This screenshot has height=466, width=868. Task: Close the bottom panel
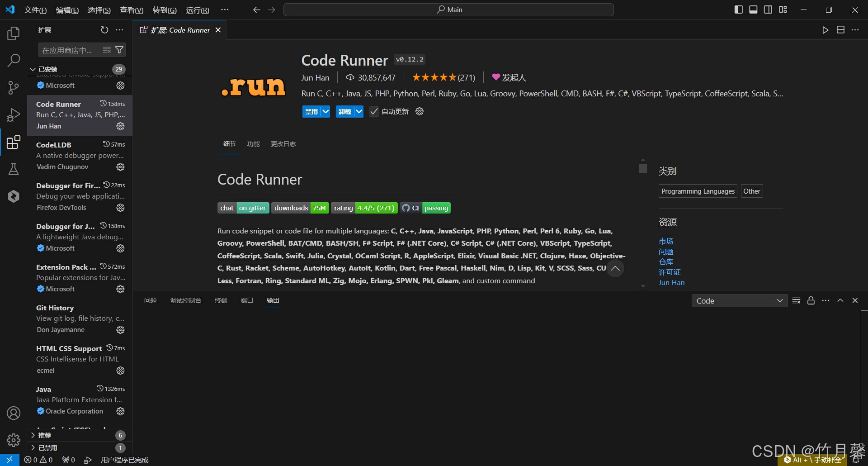[855, 300]
